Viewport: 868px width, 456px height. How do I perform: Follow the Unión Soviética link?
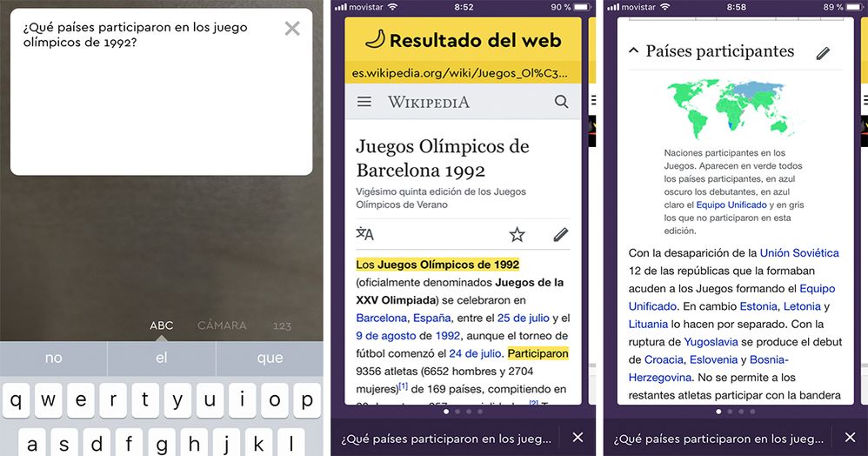[799, 252]
